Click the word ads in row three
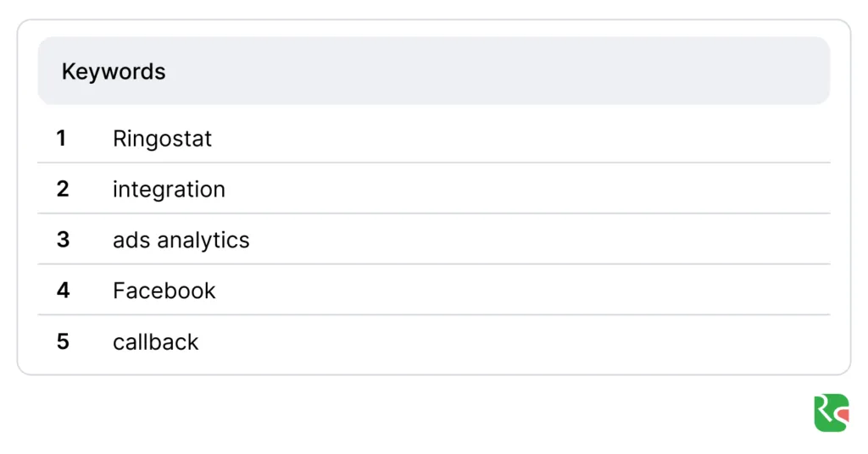 (129, 241)
